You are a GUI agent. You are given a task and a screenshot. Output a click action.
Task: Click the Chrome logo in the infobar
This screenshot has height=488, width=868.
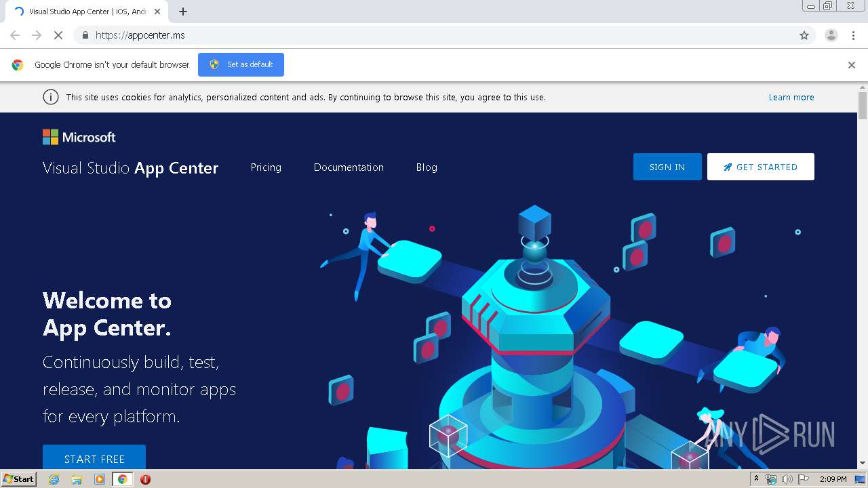click(x=18, y=65)
